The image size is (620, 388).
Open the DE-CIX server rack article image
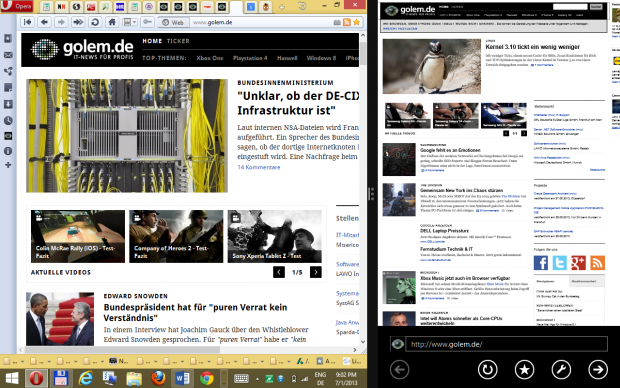point(127,136)
